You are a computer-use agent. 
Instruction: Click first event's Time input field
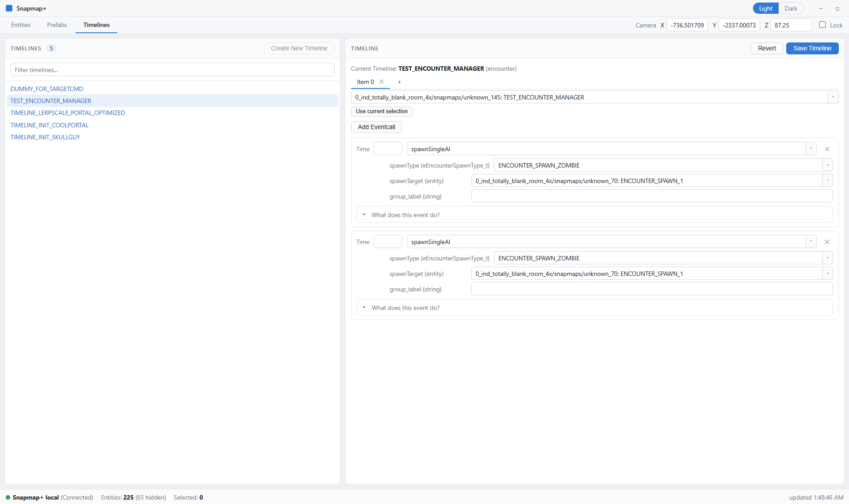coord(388,149)
